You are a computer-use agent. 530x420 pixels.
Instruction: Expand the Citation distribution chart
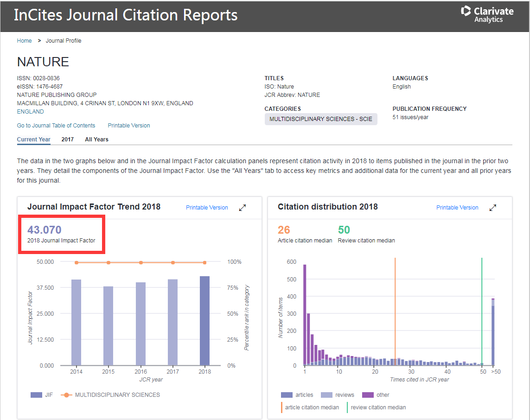(x=493, y=208)
